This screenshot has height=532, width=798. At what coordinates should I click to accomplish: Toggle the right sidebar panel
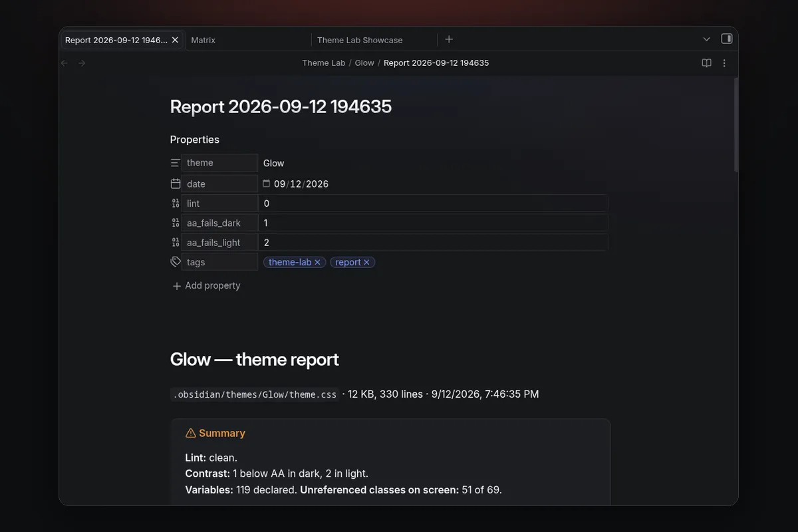[x=726, y=39]
